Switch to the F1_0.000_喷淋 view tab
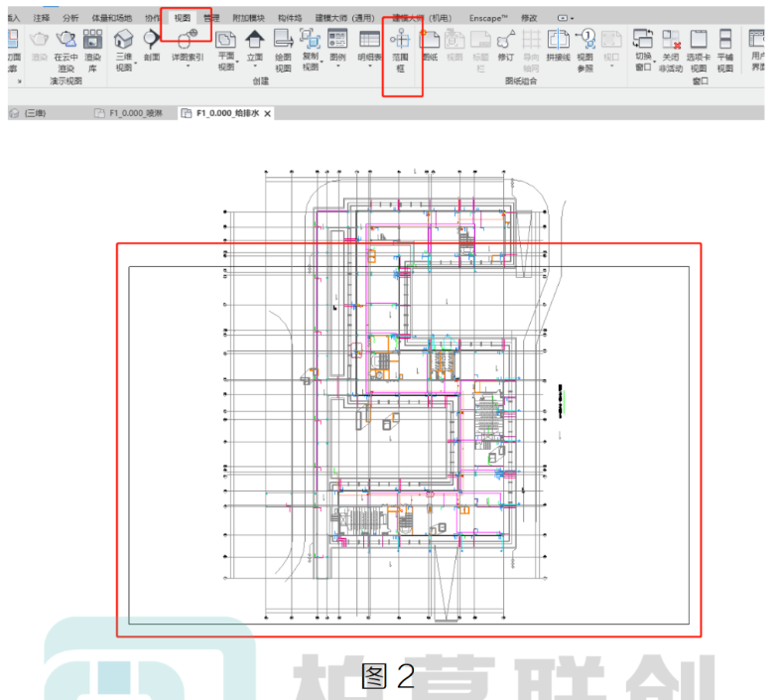The height and width of the screenshot is (700, 779). coord(129,113)
